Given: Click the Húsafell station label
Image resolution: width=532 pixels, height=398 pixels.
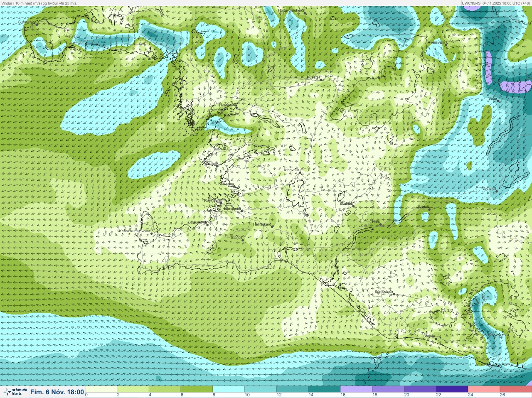Looking at the screenshot, I should tap(314, 77).
